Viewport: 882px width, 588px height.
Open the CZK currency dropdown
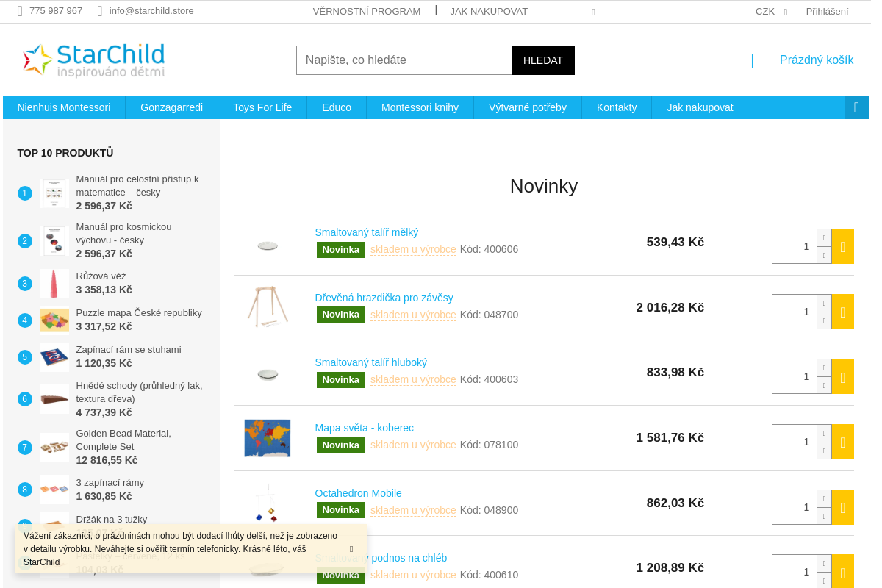pos(771,11)
